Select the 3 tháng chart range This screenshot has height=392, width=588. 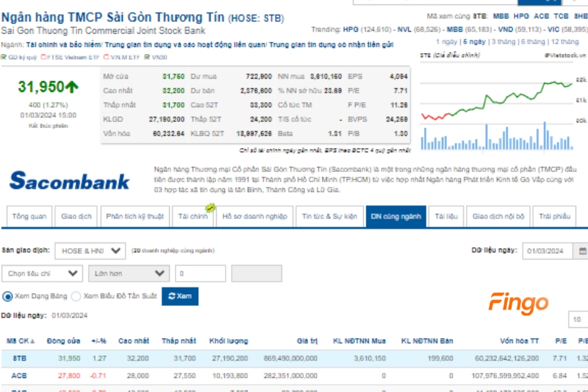(503, 42)
